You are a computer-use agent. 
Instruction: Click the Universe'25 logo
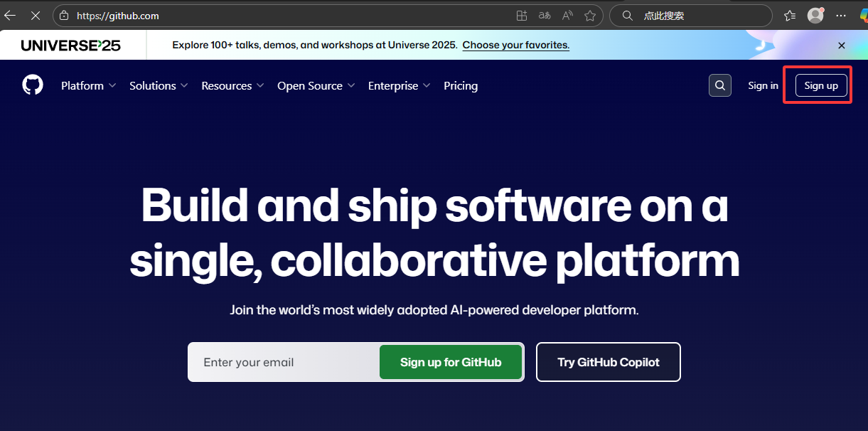[x=71, y=46]
